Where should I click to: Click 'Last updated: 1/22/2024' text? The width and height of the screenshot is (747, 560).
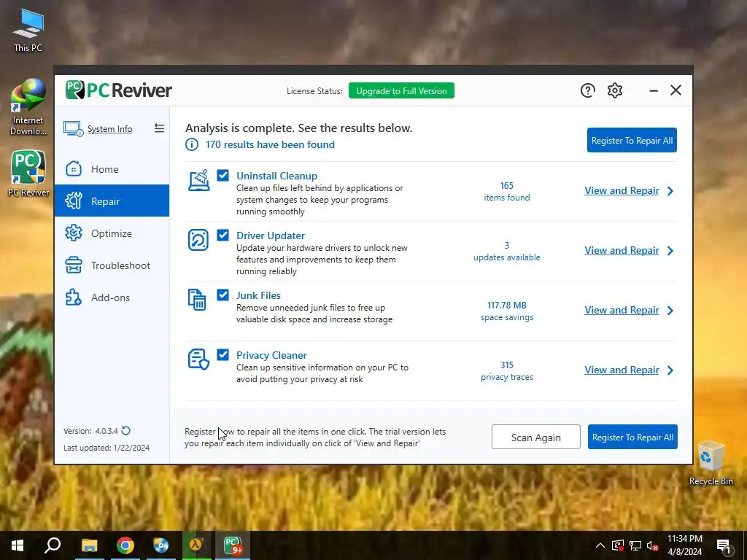[x=107, y=448]
